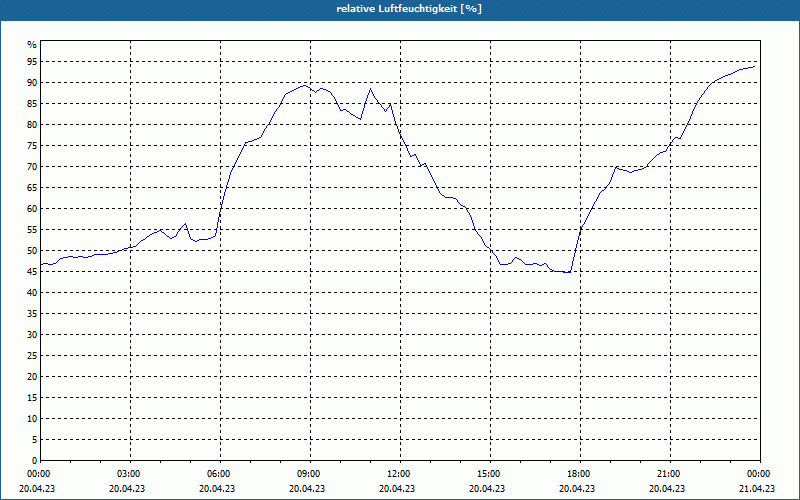The image size is (800, 500).
Task: Click the 30 y-axis value
Action: pos(32,335)
